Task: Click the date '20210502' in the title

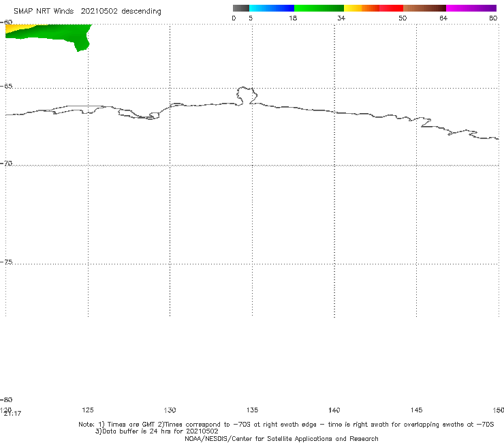Action: point(99,12)
